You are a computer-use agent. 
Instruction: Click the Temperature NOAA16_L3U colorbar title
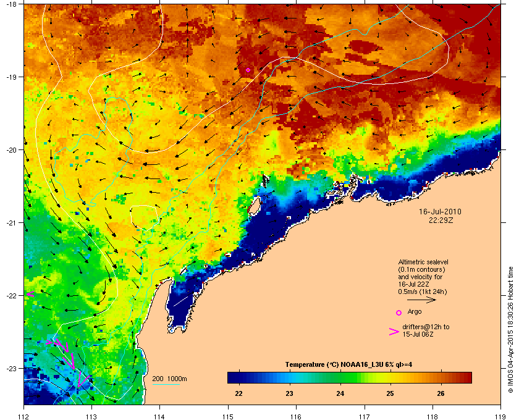(348, 364)
